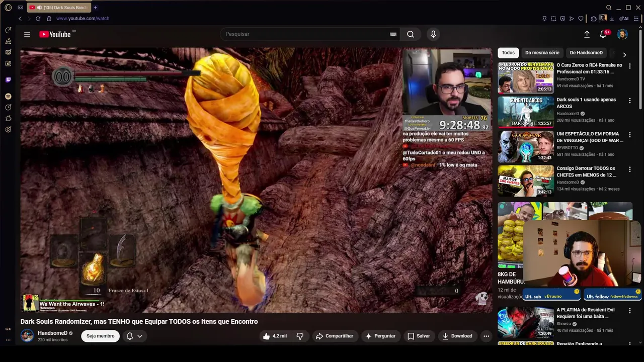Open options for Resident Evil Requiem video
Screen dimensions: 644x362
tap(629, 311)
